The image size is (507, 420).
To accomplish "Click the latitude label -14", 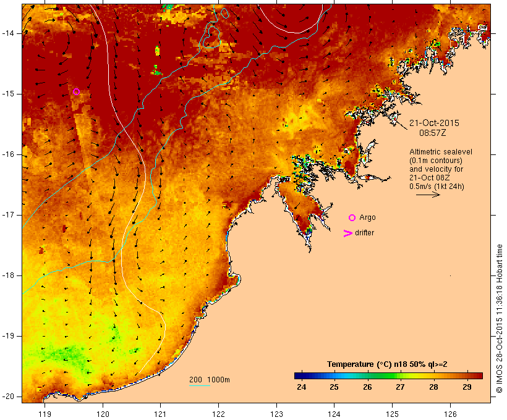I will [x=8, y=33].
